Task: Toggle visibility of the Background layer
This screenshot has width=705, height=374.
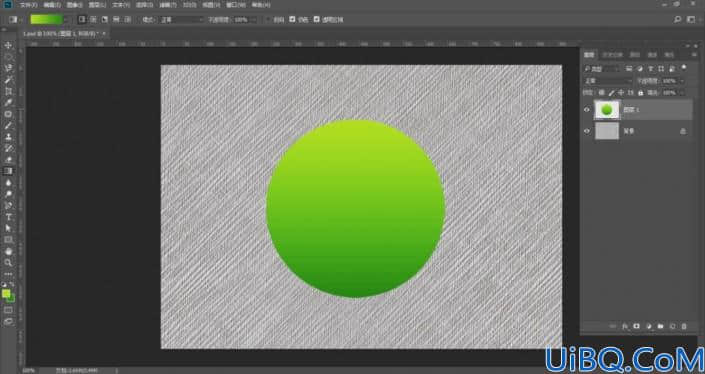Action: [587, 131]
